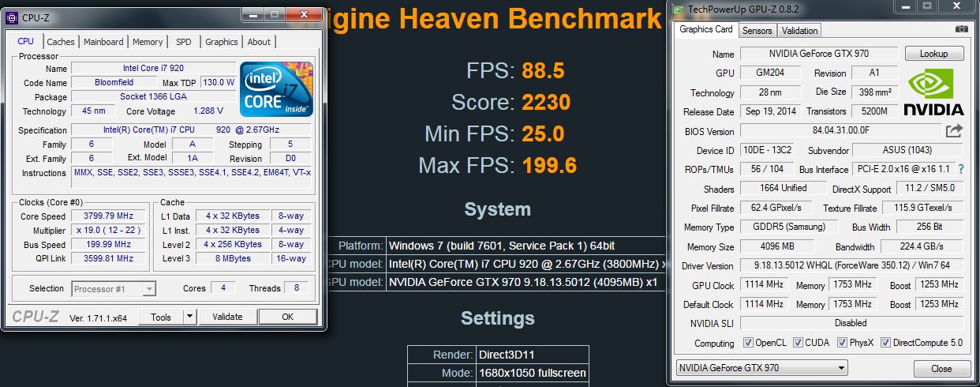Switch to the Caches tab
Screen dimensions: 980x387
tap(61, 42)
